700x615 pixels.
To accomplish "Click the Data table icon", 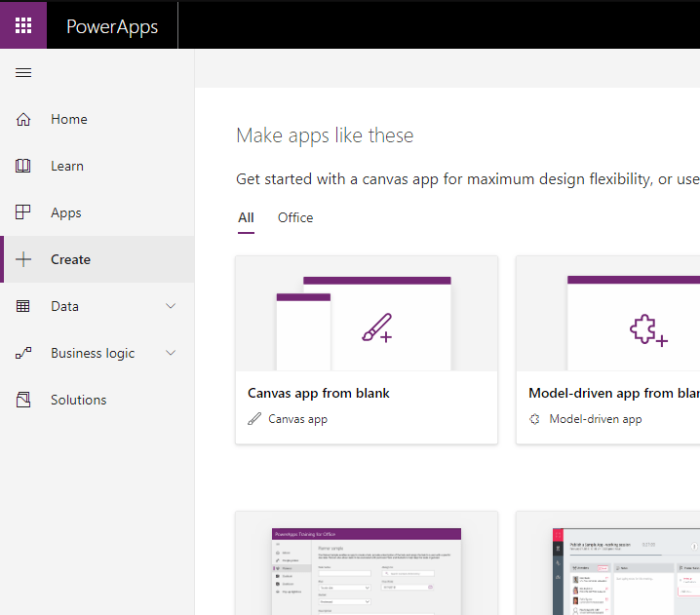I will point(23,306).
